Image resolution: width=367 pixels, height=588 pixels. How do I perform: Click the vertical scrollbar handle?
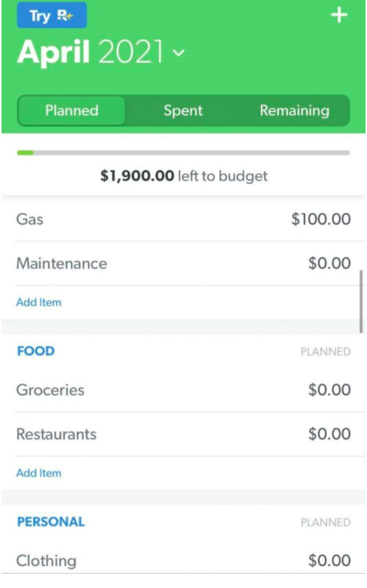(x=361, y=302)
